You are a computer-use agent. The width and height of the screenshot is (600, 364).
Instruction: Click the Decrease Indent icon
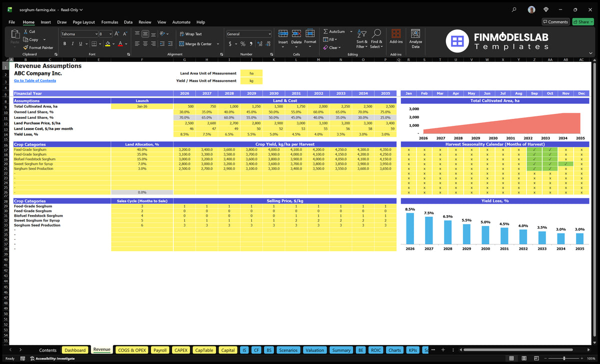pos(163,44)
